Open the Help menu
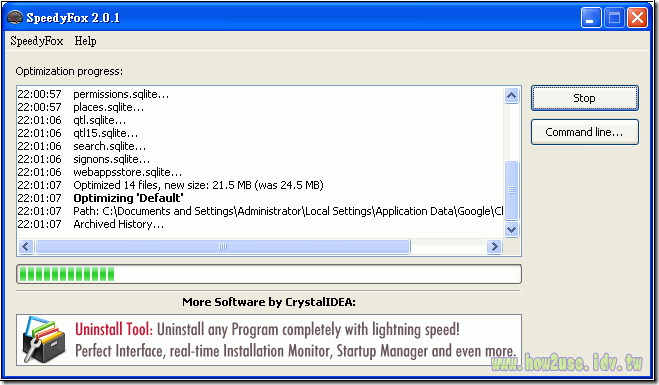This screenshot has height=385, width=659. (x=85, y=41)
